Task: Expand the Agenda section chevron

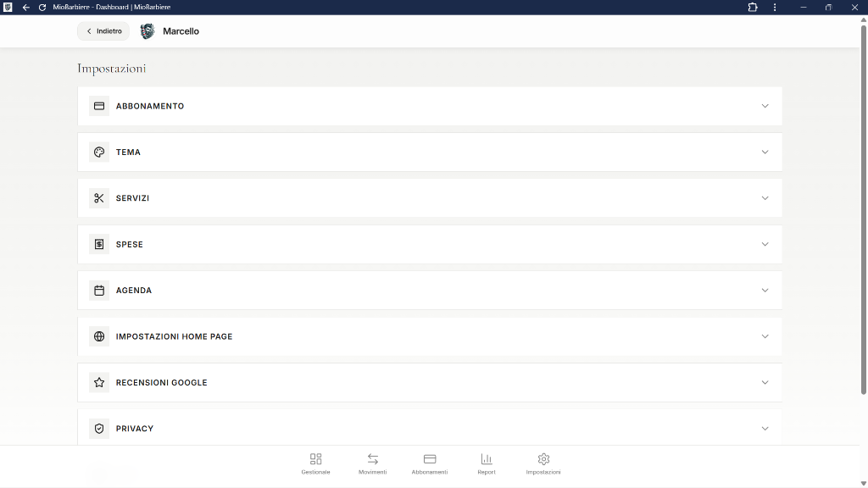Action: 765,291
